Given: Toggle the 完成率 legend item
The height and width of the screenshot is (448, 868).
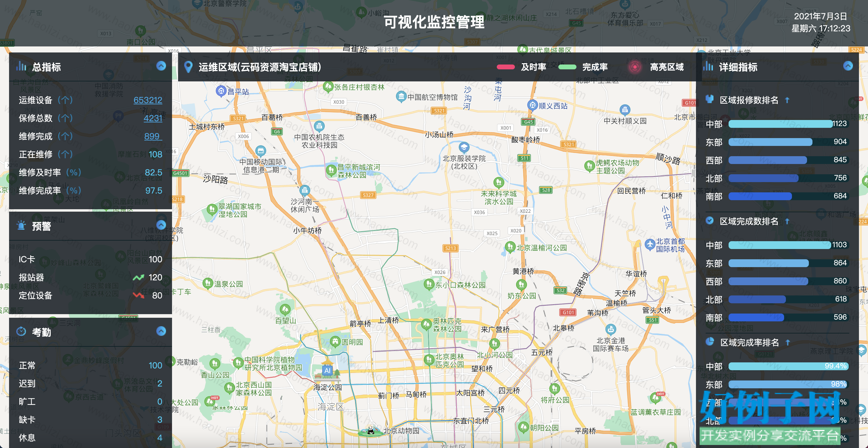Looking at the screenshot, I should tap(583, 67).
